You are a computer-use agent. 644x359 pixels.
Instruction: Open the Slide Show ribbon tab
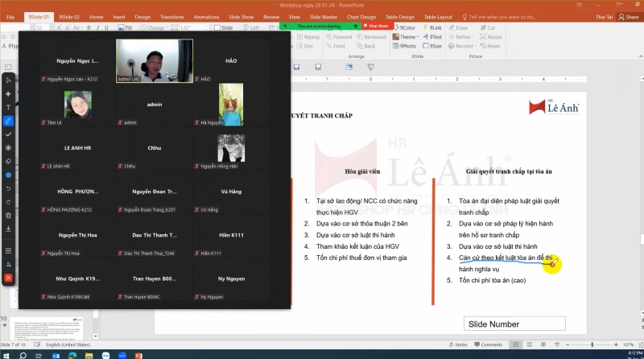pos(242,16)
